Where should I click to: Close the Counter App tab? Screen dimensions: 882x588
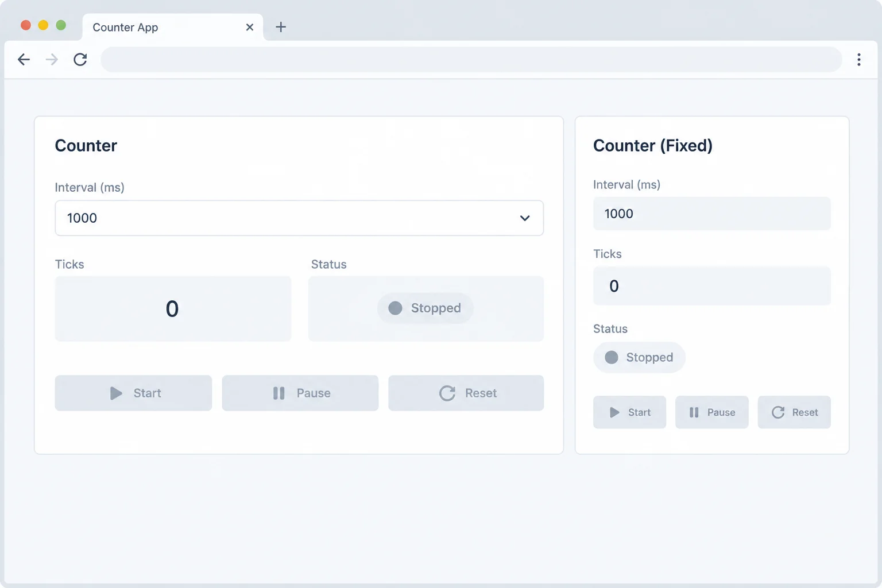[250, 27]
